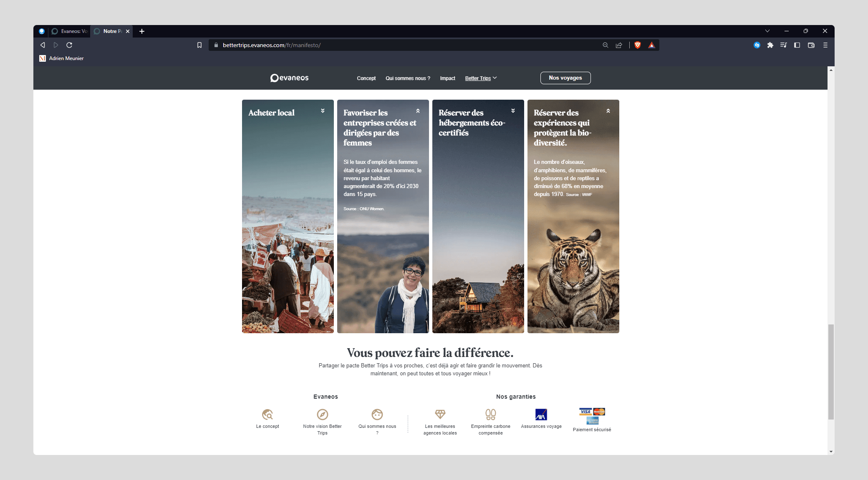Expand the Acheter local card
This screenshot has height=480, width=868.
(x=323, y=111)
